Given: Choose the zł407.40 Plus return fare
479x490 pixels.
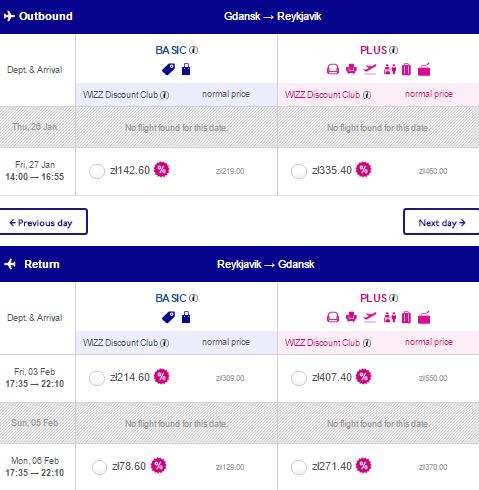Looking at the screenshot, I should click(x=299, y=378).
